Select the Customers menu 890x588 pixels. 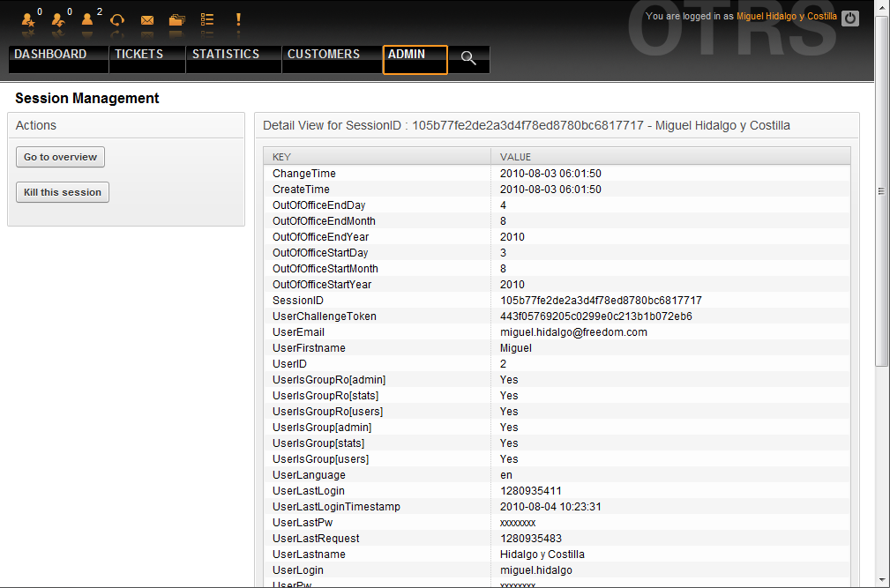click(324, 55)
